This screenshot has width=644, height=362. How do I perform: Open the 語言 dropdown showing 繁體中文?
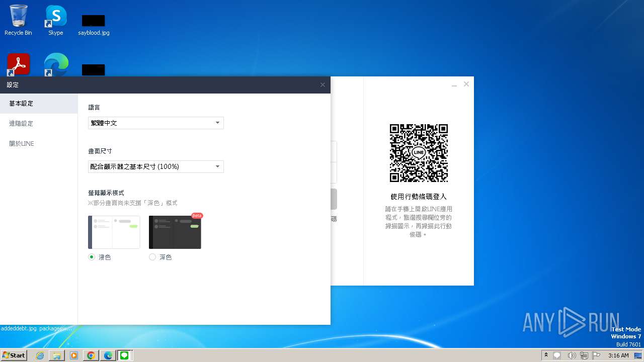pos(156,123)
